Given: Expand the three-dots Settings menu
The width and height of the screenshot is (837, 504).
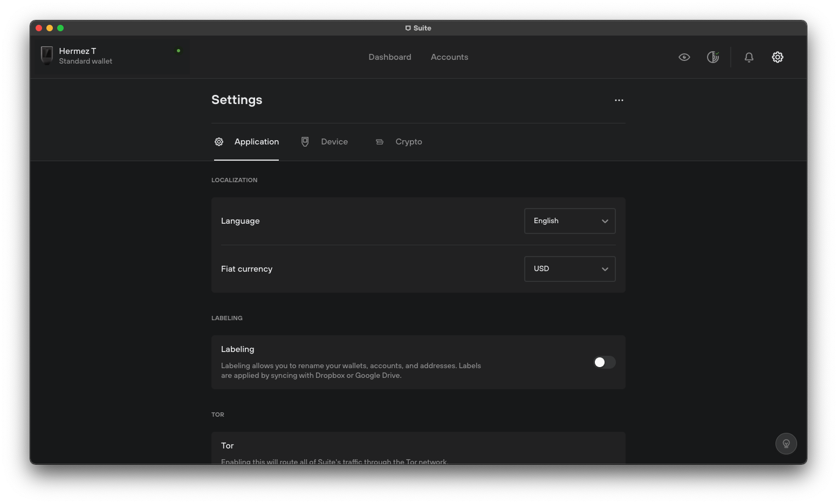Looking at the screenshot, I should coord(619,100).
